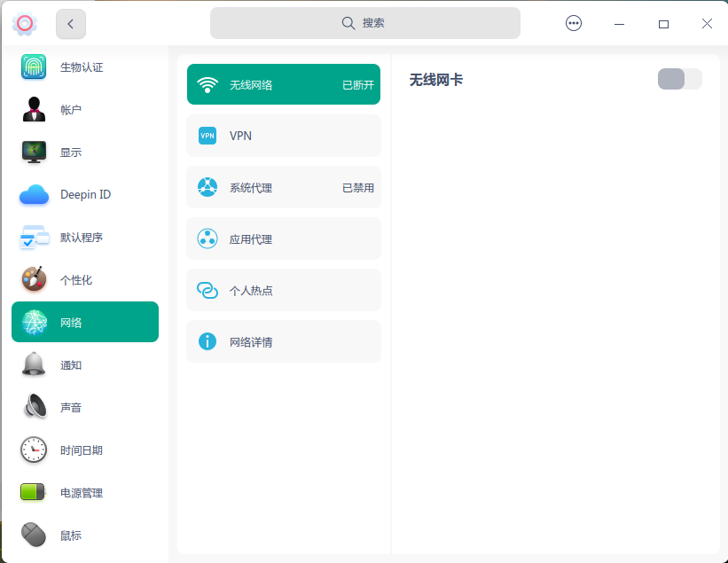
Task: Open 个人热点 hotspot settings
Action: (x=207, y=290)
